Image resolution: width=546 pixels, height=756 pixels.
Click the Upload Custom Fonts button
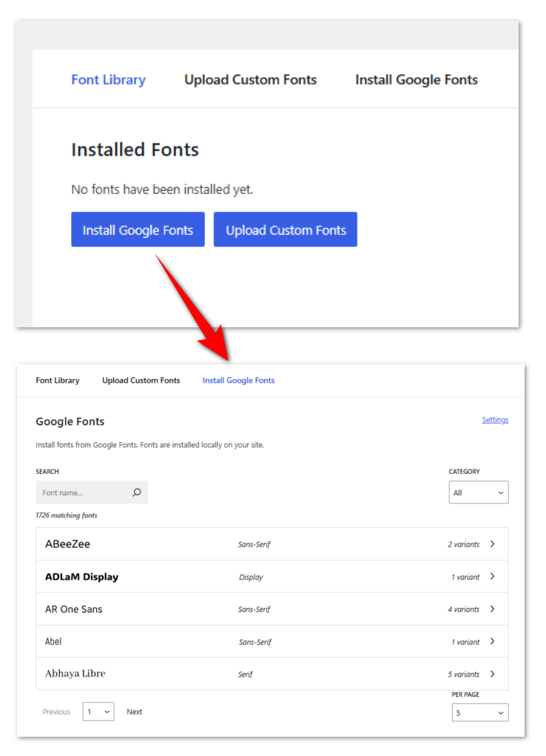point(285,230)
